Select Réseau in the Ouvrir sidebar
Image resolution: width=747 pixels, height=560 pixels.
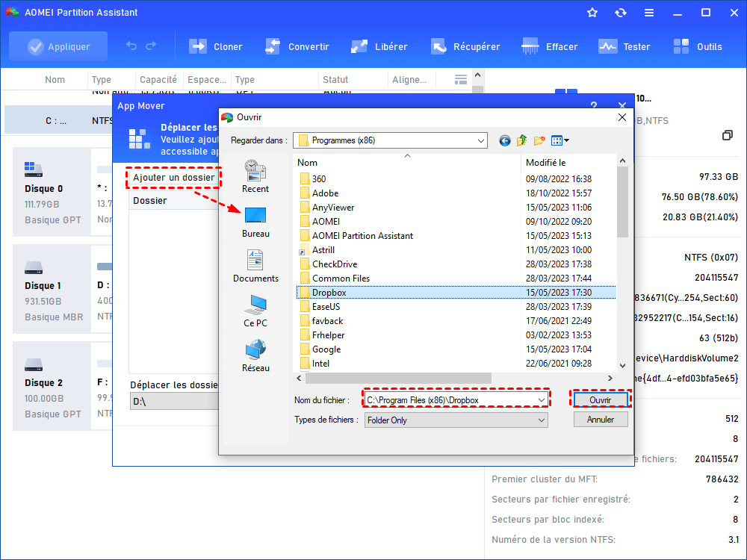pos(255,355)
